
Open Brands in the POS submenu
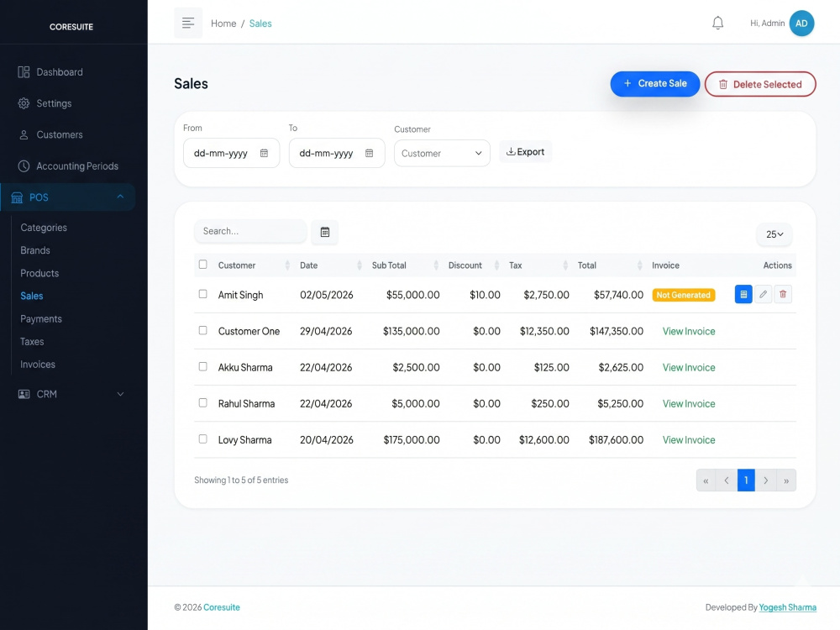point(35,250)
